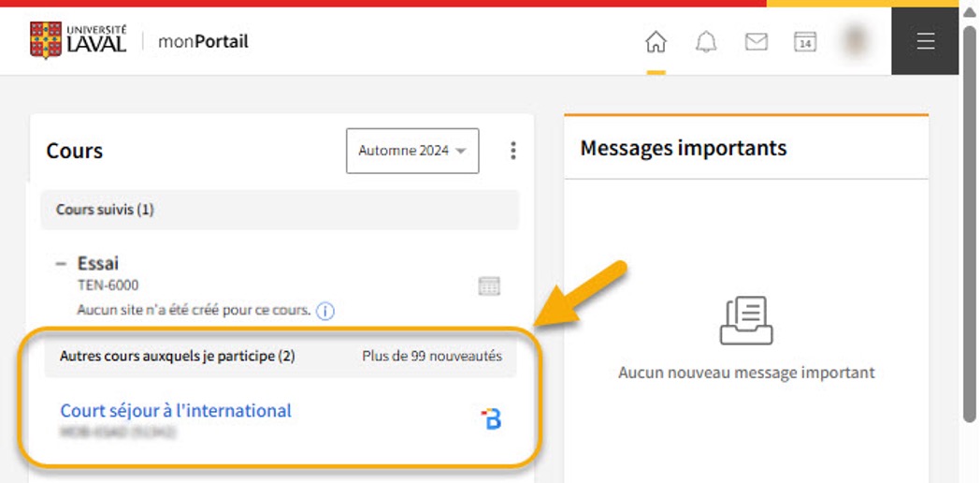Viewport: 980px width, 483px height.
Task: Click the info icon beside no-site message
Action: [325, 311]
